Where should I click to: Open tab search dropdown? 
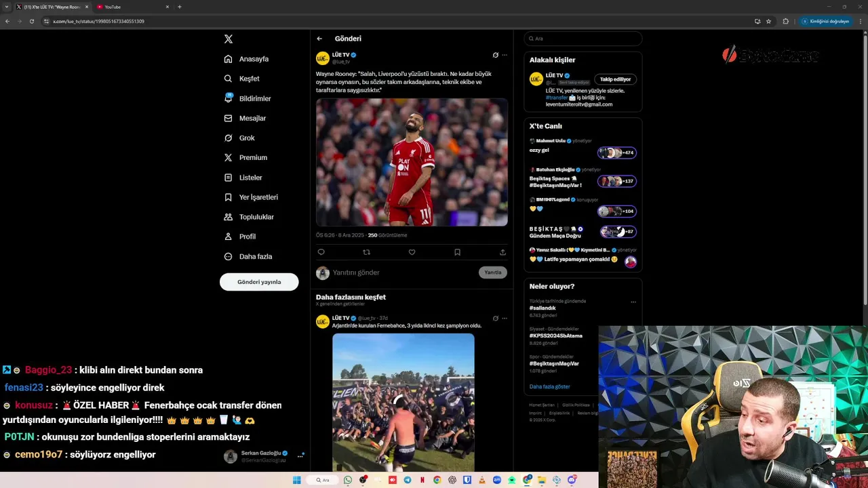click(5, 7)
